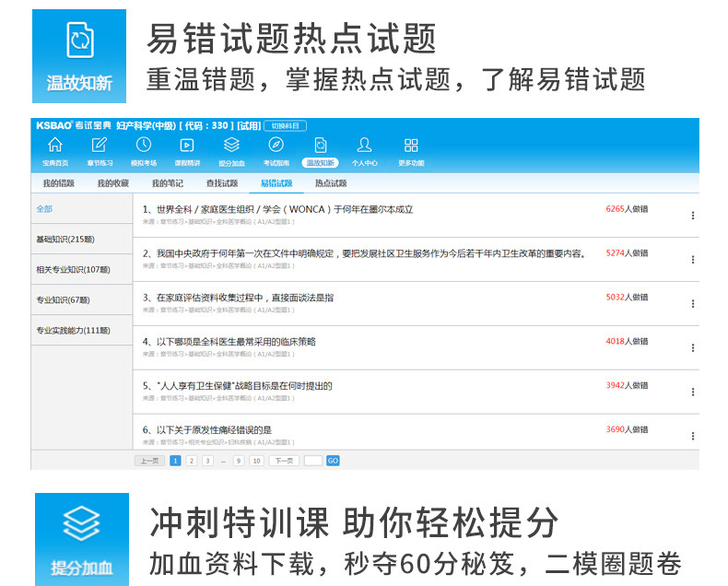Switch to 我的笔记 tab
The height and width of the screenshot is (586, 728).
pos(167,183)
